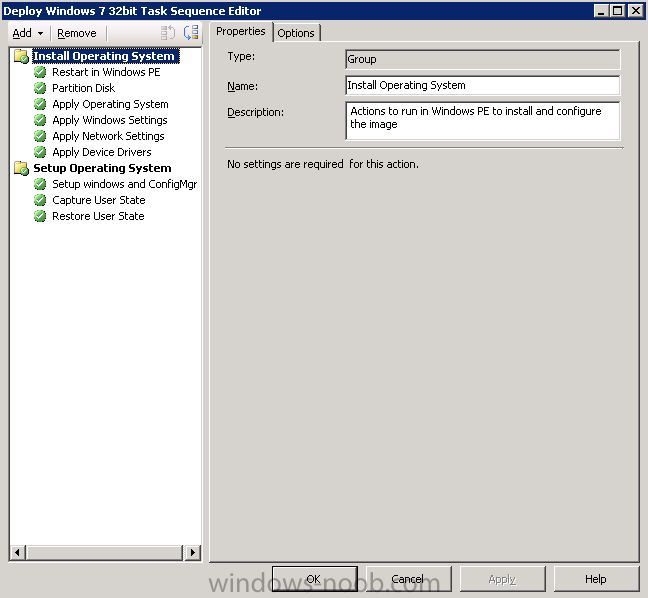Click the move step down toolbar icon
The width and height of the screenshot is (648, 598).
pyautogui.click(x=191, y=33)
